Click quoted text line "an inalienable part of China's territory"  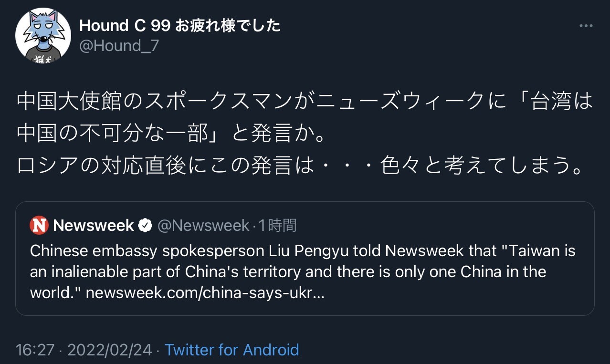pyautogui.click(x=288, y=272)
